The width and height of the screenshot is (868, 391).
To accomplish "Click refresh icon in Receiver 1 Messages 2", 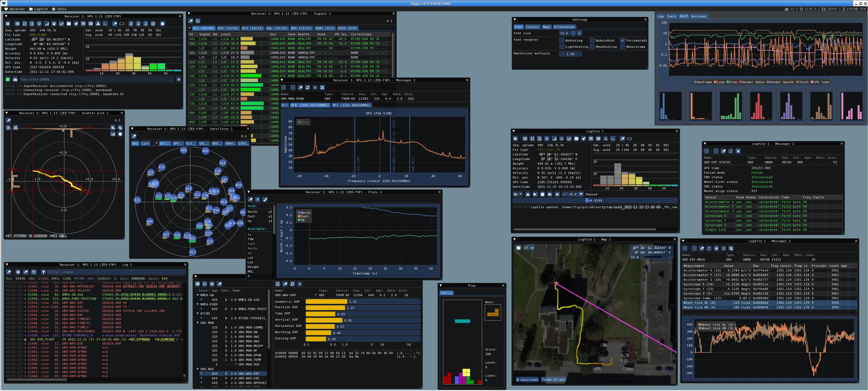I will [x=307, y=88].
